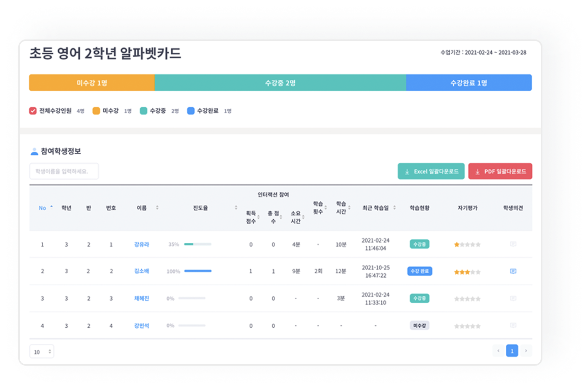Go to the next page arrow
Viewport: 588px width, 390px height.
click(x=526, y=351)
